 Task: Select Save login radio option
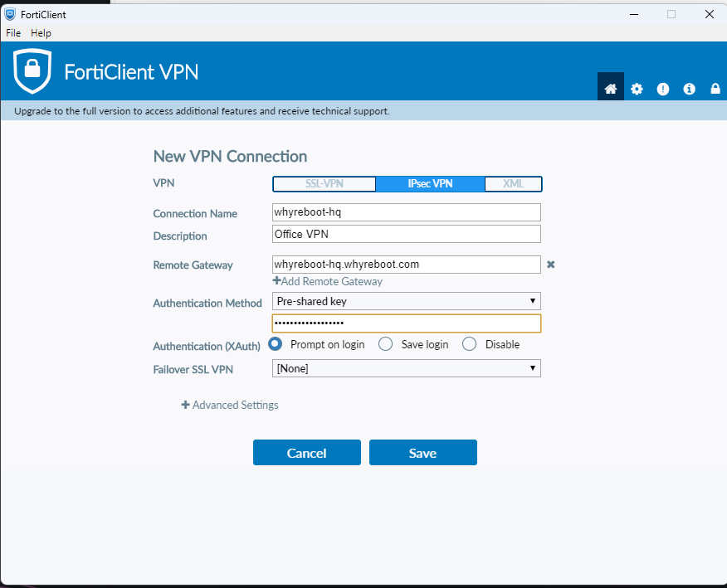(x=385, y=344)
